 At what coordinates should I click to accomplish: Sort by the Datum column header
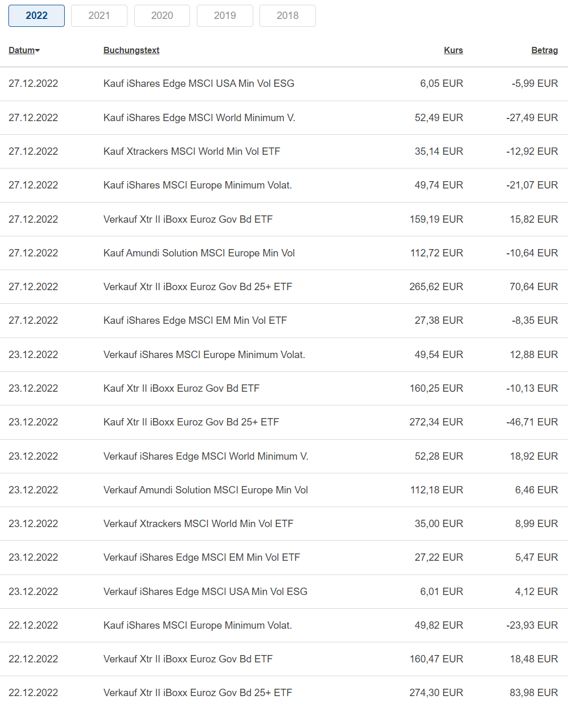[22, 51]
